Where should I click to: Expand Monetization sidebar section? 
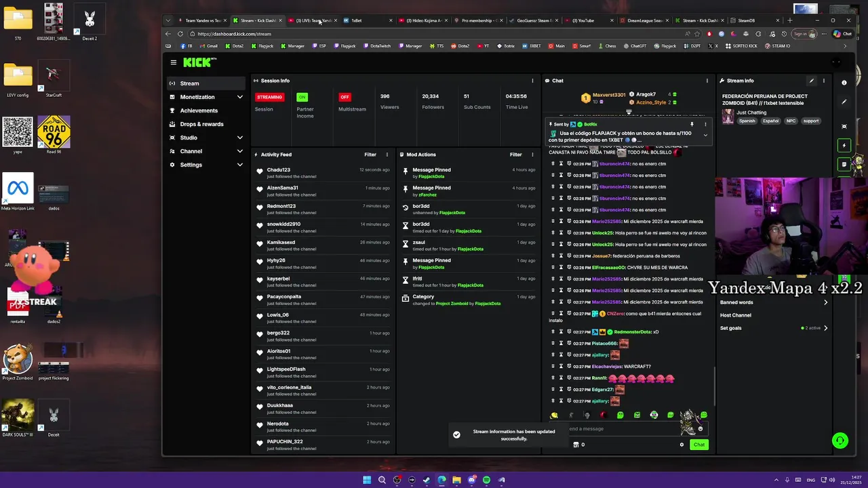[x=239, y=97]
